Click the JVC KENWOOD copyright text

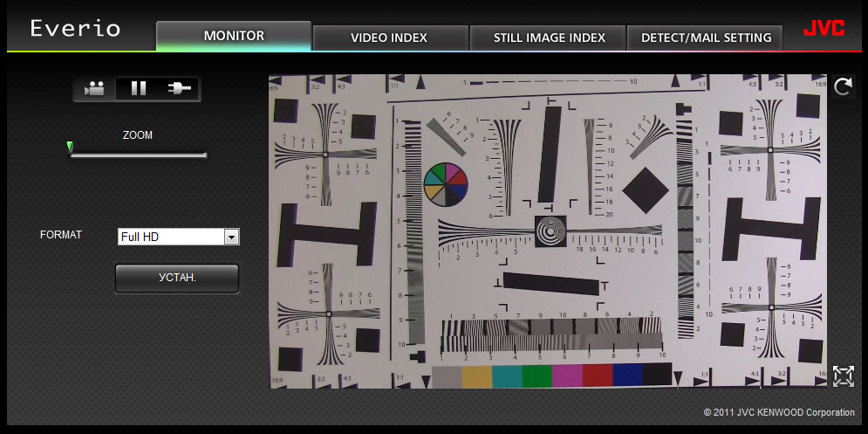pyautogui.click(x=779, y=412)
